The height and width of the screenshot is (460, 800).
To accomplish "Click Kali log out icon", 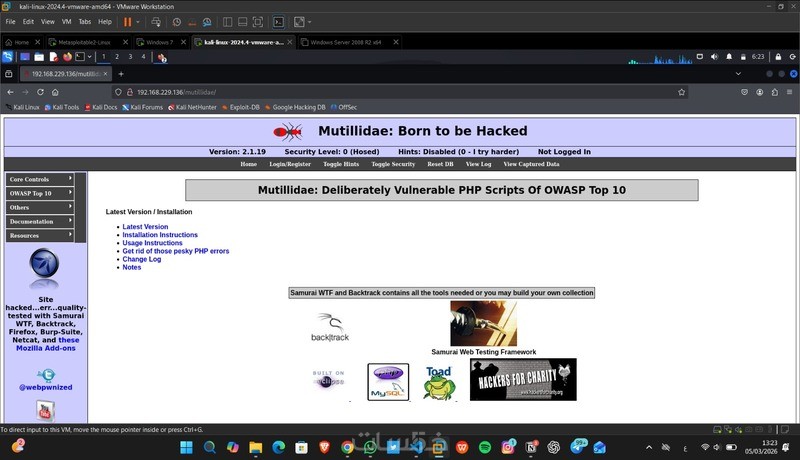I will click(x=792, y=57).
